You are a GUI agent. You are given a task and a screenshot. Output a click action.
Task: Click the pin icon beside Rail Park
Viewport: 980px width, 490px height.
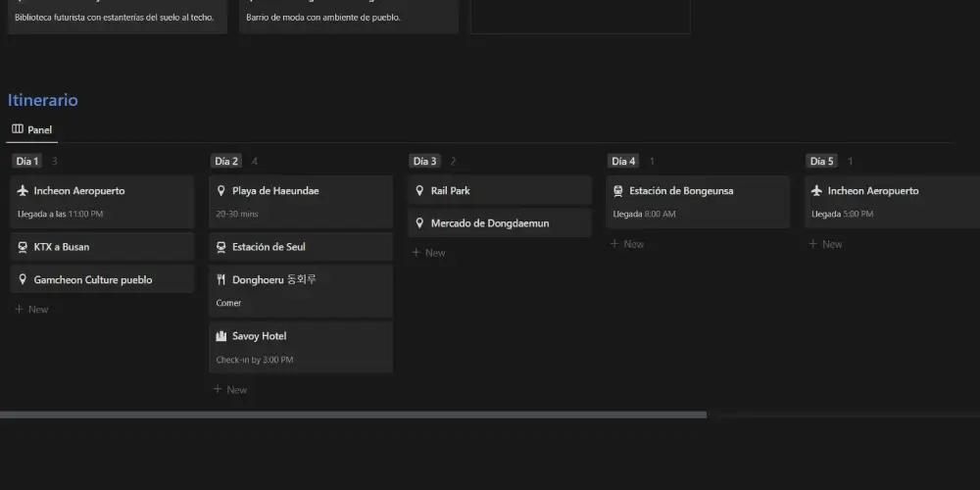419,191
